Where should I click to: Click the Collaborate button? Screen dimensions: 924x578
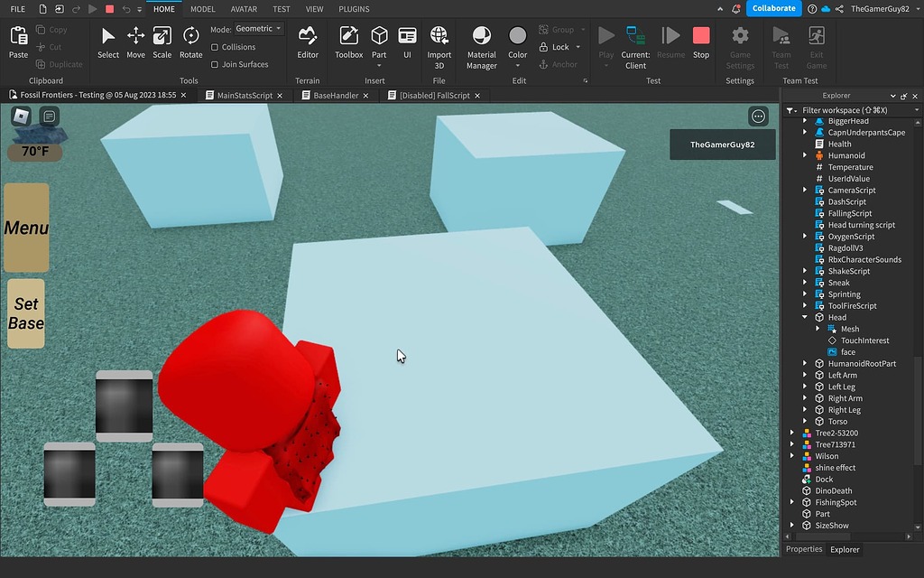(773, 8)
